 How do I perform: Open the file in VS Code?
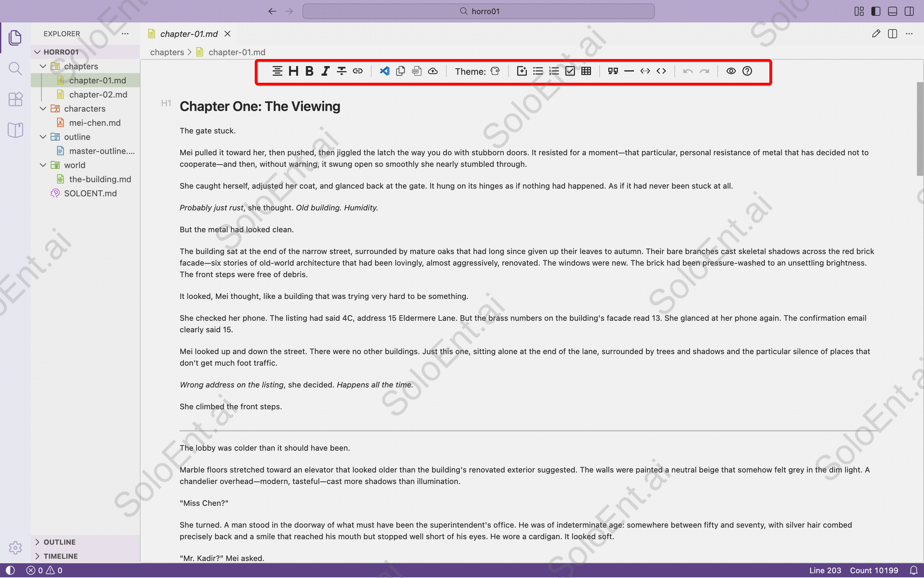tap(385, 71)
